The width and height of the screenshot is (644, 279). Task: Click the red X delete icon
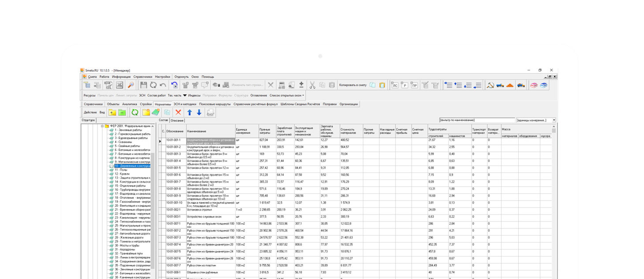coord(178,113)
